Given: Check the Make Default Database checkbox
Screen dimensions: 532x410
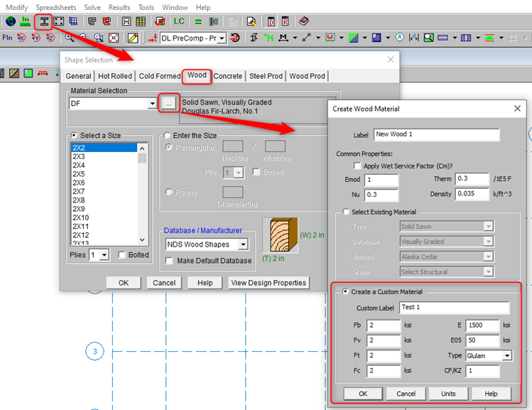Looking at the screenshot, I should [x=169, y=261].
